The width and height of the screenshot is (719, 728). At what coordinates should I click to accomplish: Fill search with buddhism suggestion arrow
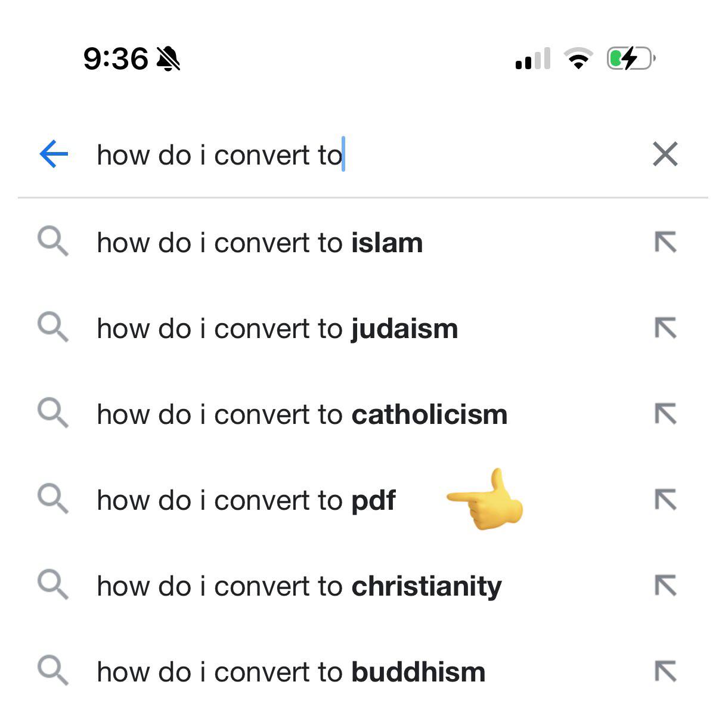pos(665,672)
